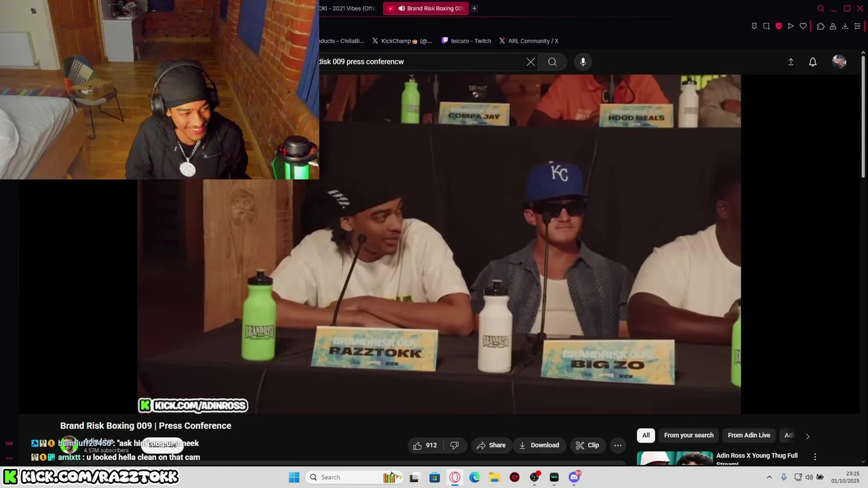The width and height of the screenshot is (868, 488).
Task: Click the Windows taskbar Search box
Action: click(x=354, y=477)
